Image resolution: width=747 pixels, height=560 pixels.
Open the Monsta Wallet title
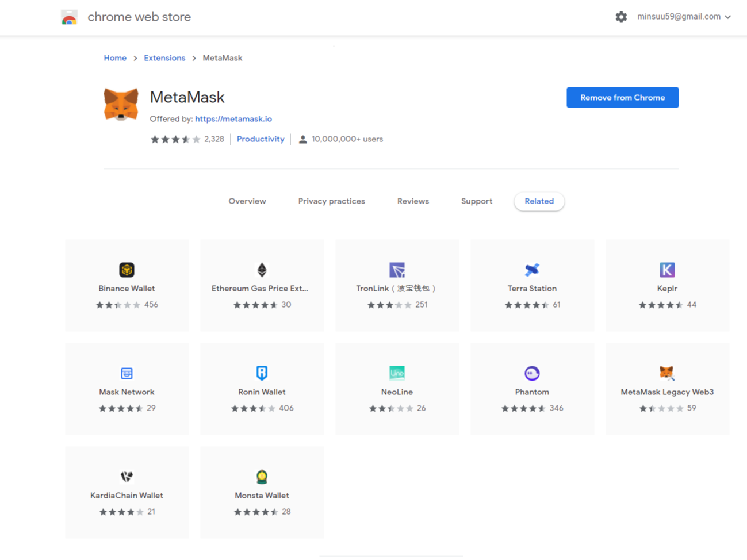pos(262,496)
